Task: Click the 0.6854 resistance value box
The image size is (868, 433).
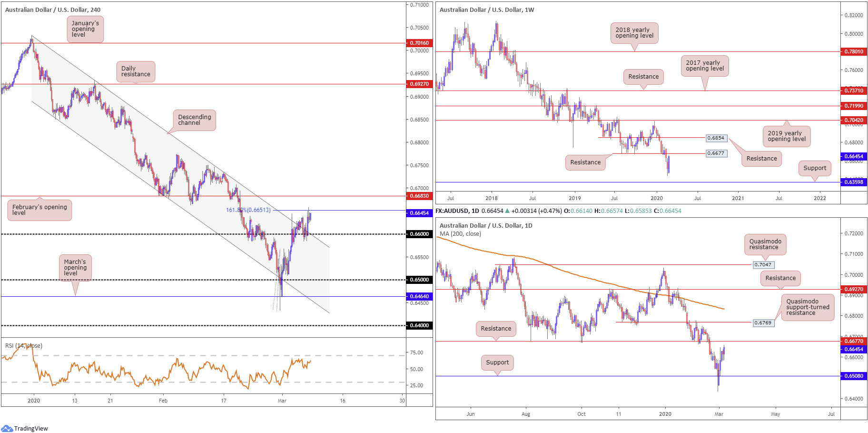Action: (x=716, y=138)
